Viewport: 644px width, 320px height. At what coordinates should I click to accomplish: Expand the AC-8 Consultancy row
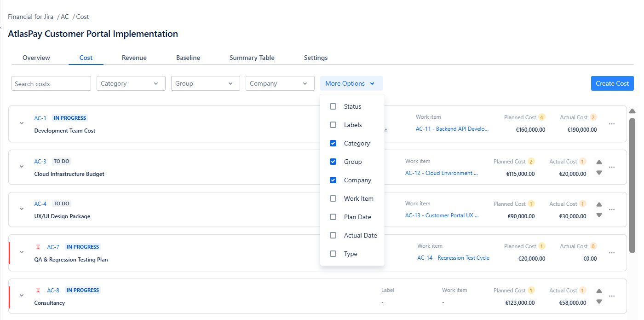click(x=22, y=296)
